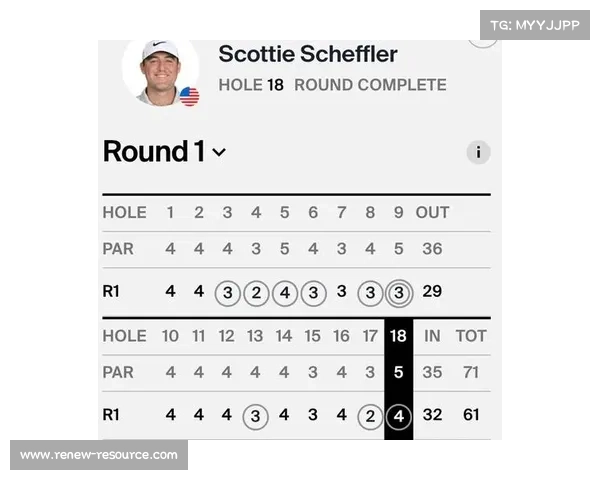This screenshot has height=480, width=600.
Task: Select the birdie score on hole 13
Action: pyautogui.click(x=256, y=416)
